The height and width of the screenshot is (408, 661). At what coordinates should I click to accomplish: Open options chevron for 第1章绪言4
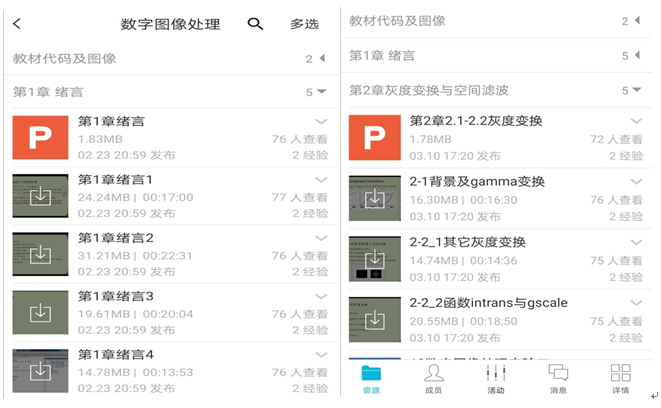coord(321,355)
